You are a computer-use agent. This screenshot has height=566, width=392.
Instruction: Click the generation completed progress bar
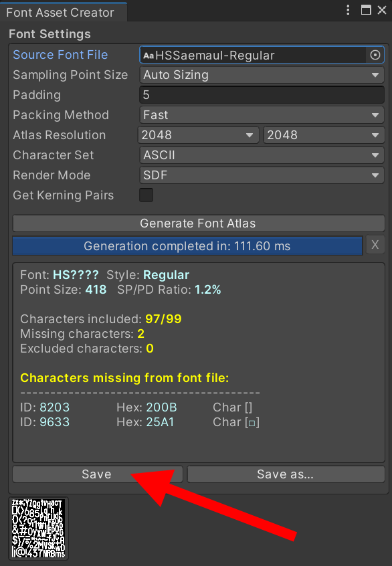[x=187, y=246]
